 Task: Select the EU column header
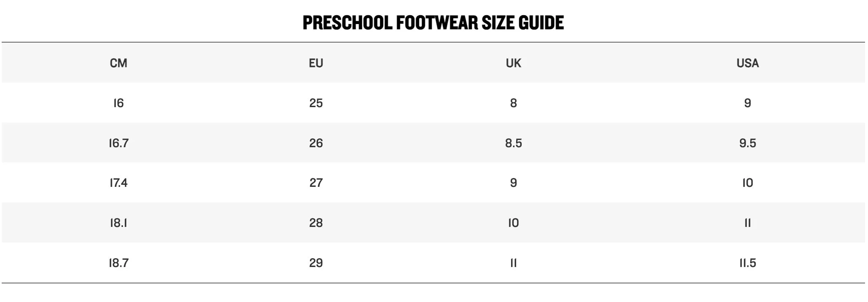[316, 63]
